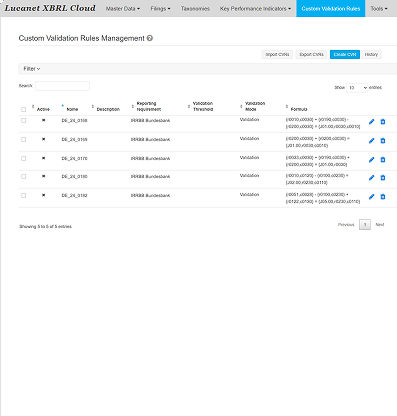The image size is (397, 416).
Task: Open the Master Data menu
Action: pyautogui.click(x=123, y=9)
